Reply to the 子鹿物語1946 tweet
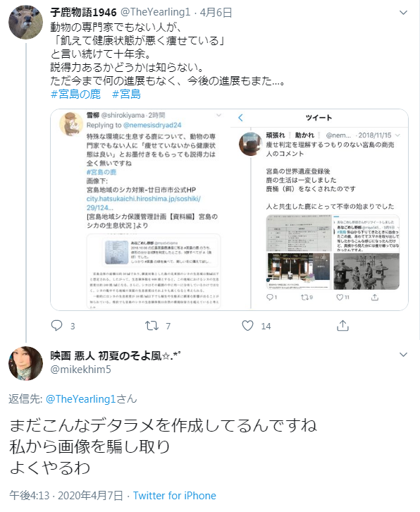The image size is (420, 512). (57, 326)
